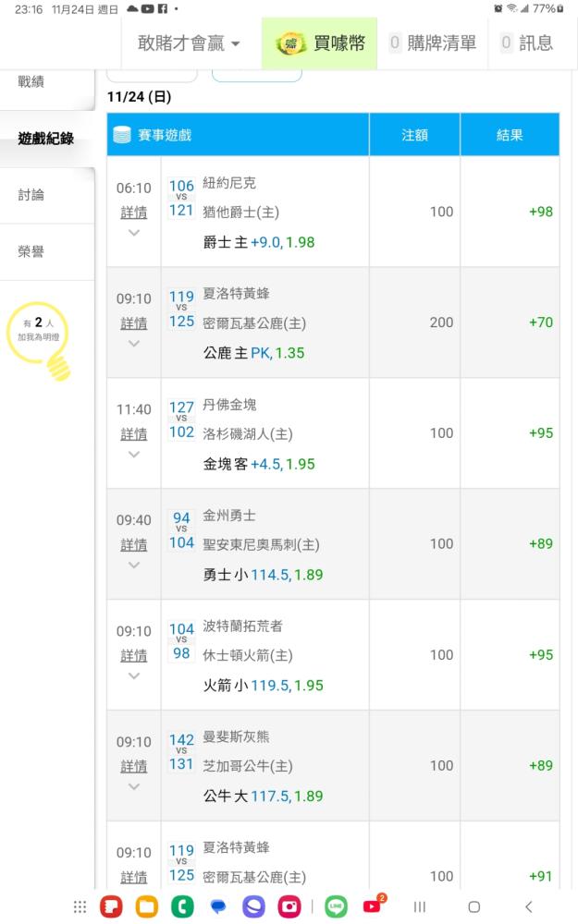Tap the Android back navigation arrow
The width and height of the screenshot is (578, 924).
pos(528,906)
